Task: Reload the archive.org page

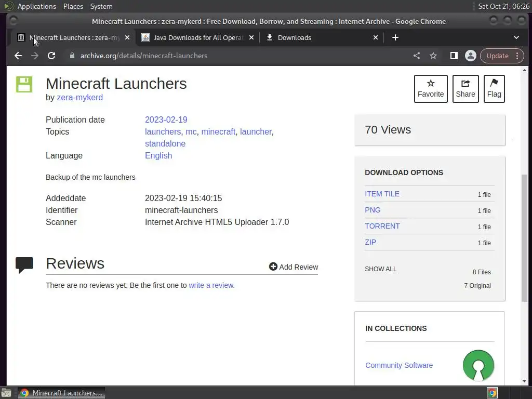Action: pyautogui.click(x=51, y=56)
